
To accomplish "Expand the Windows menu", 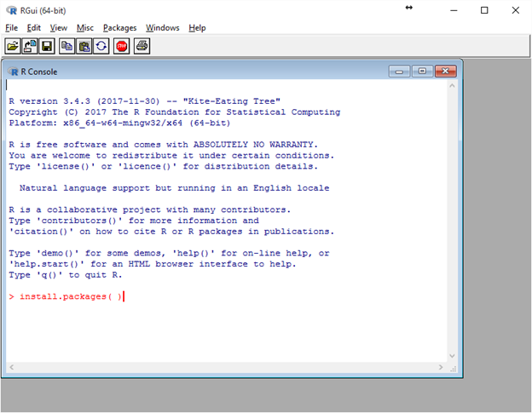I will click(162, 27).
